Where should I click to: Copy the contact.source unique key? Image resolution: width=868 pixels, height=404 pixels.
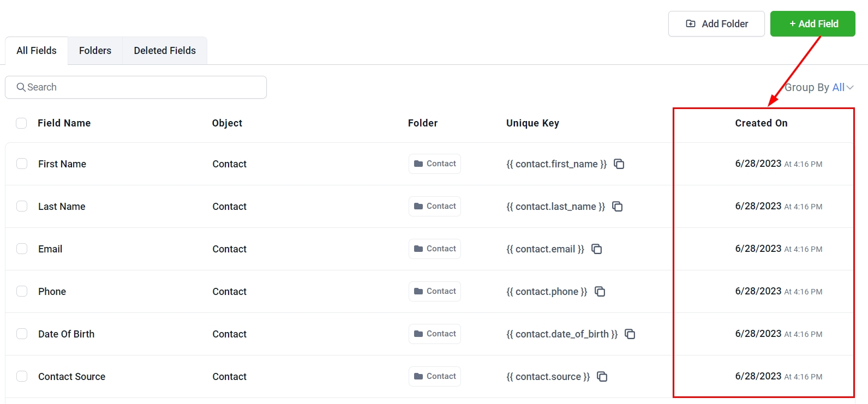pyautogui.click(x=602, y=377)
